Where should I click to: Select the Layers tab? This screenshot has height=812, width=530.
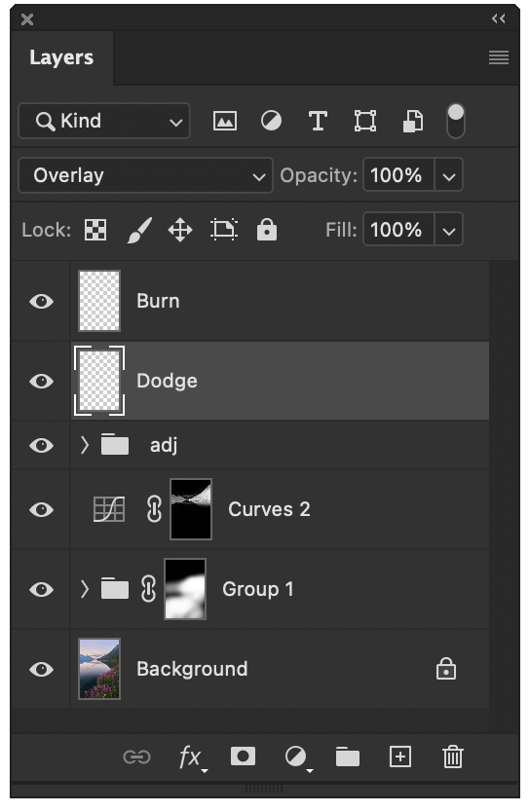tap(61, 57)
